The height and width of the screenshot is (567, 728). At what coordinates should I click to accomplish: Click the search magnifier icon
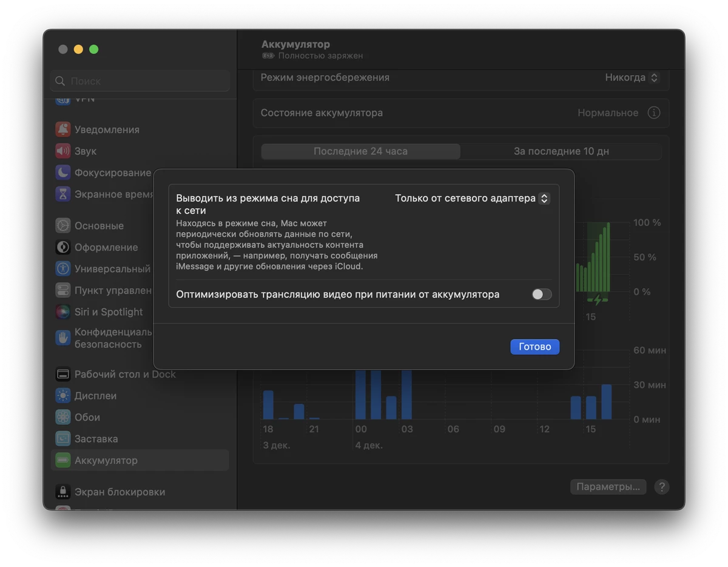(x=60, y=81)
